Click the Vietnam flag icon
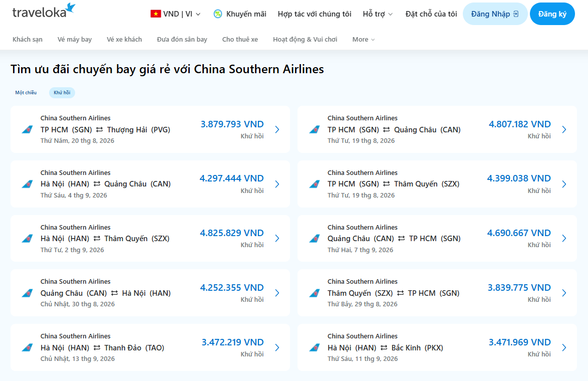The height and width of the screenshot is (381, 588). 156,14
